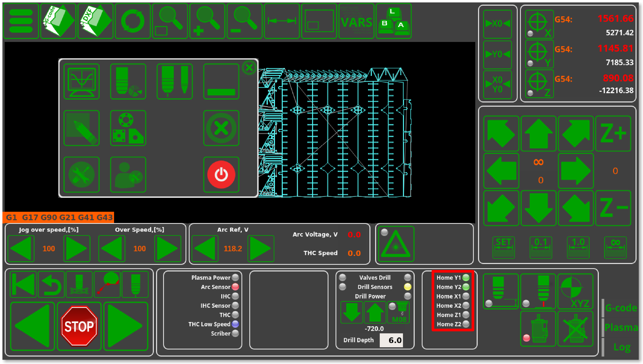Image resolution: width=643 pixels, height=364 pixels.
Task: Click the VARS variables button
Action: [356, 21]
